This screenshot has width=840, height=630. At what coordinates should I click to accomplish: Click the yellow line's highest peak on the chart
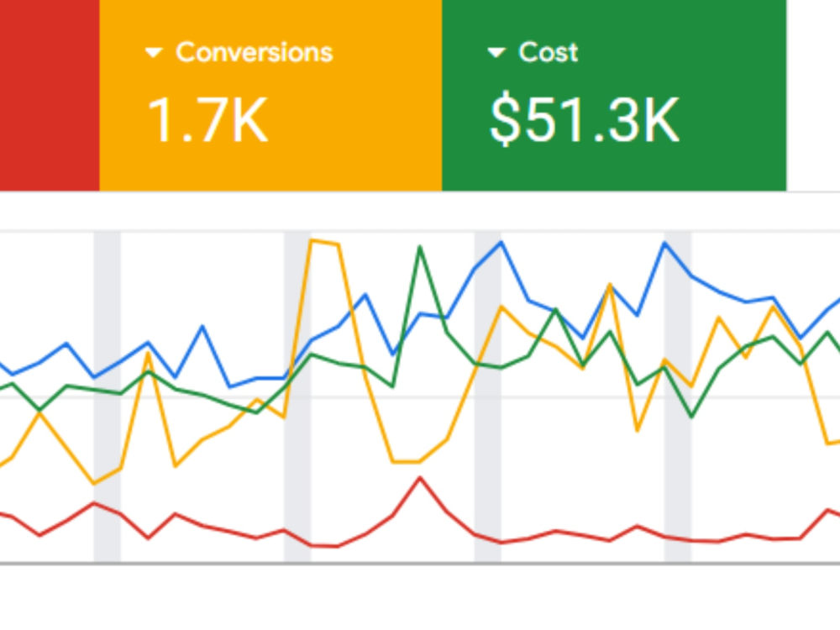pyautogui.click(x=312, y=241)
